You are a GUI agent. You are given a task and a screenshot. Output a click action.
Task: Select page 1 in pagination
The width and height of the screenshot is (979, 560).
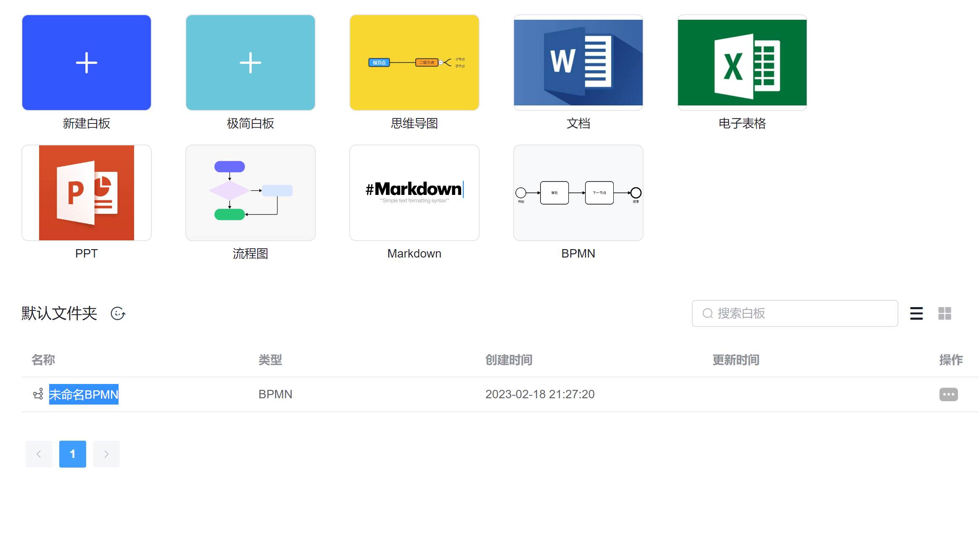73,454
